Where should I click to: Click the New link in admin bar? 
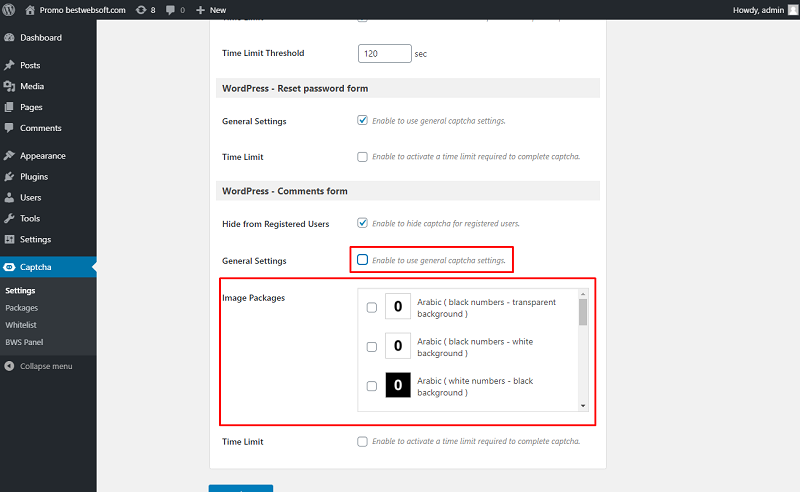[218, 10]
